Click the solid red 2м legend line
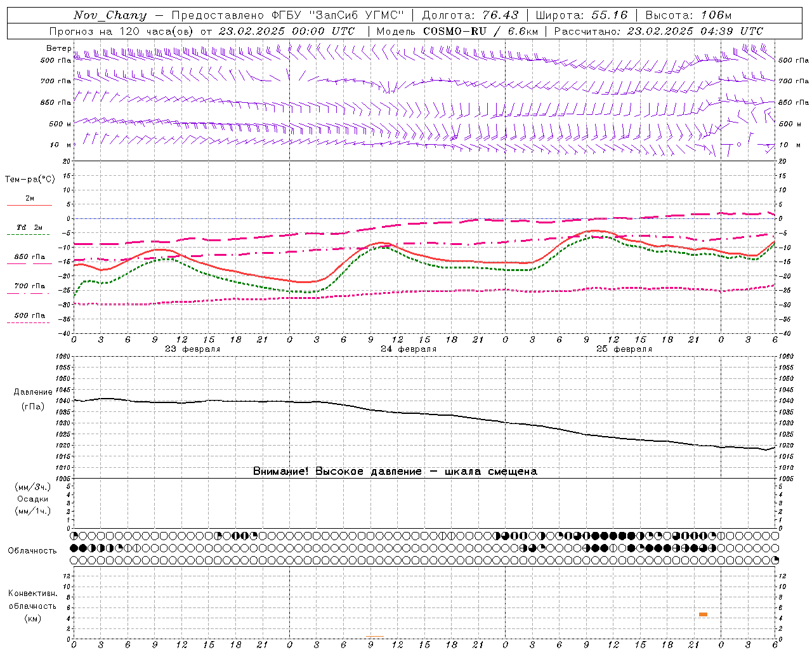Screen dimensions: 812x650 [29, 205]
